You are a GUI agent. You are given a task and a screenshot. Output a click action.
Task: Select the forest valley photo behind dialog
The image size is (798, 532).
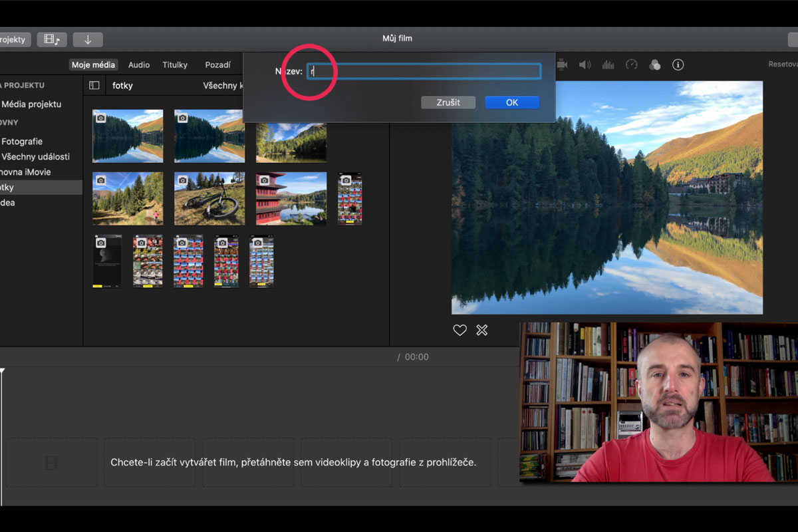[x=291, y=142]
